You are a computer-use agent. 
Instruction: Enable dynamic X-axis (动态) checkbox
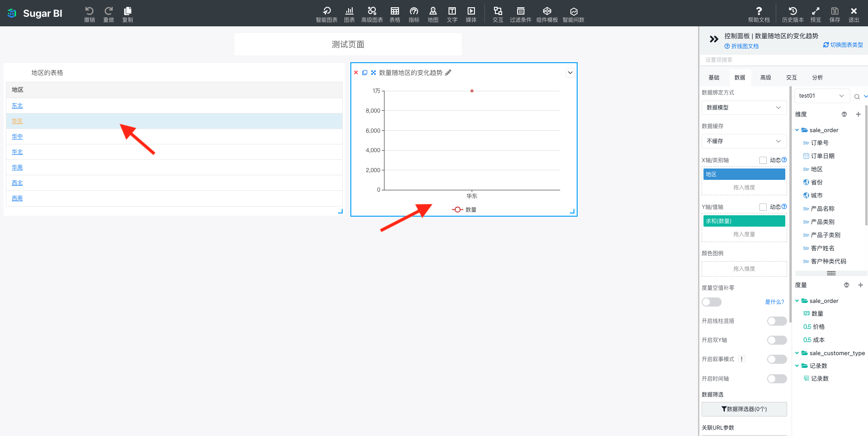tap(763, 160)
